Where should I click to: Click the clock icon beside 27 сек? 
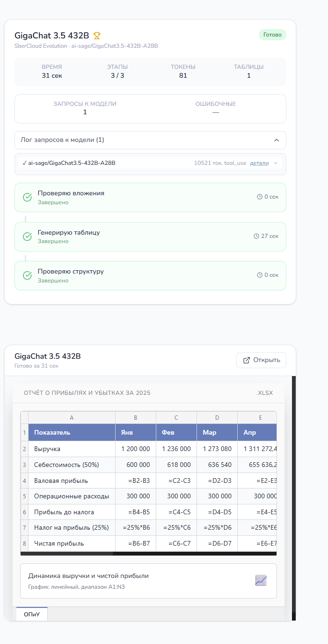click(256, 236)
